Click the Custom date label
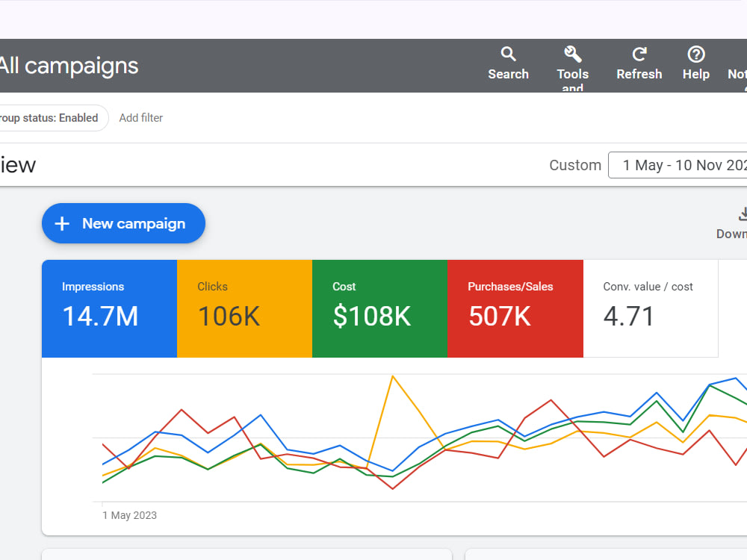 click(575, 165)
